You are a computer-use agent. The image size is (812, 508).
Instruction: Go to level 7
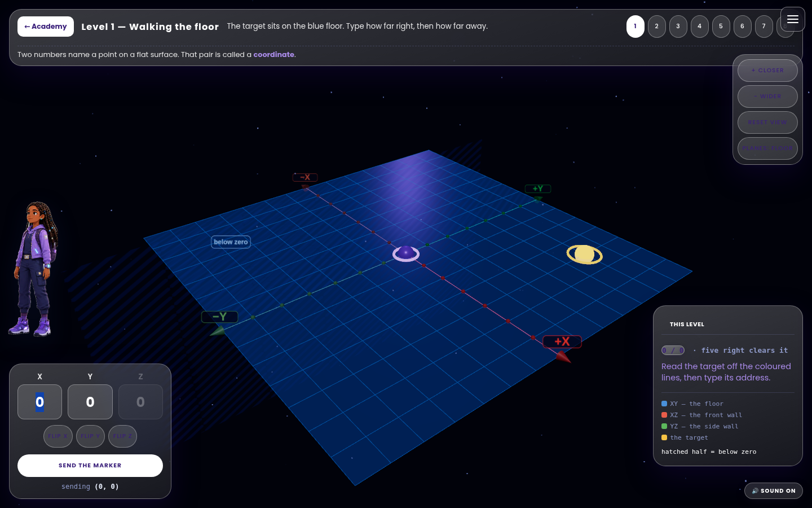(x=764, y=27)
